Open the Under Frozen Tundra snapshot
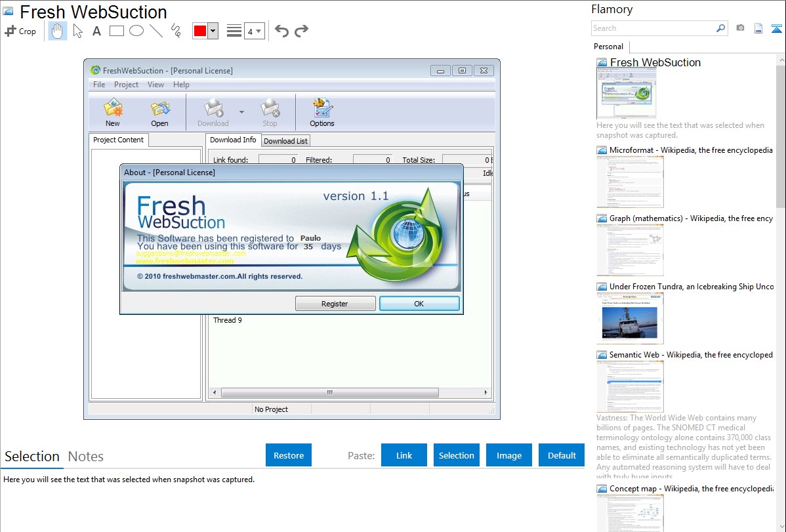 pos(630,318)
